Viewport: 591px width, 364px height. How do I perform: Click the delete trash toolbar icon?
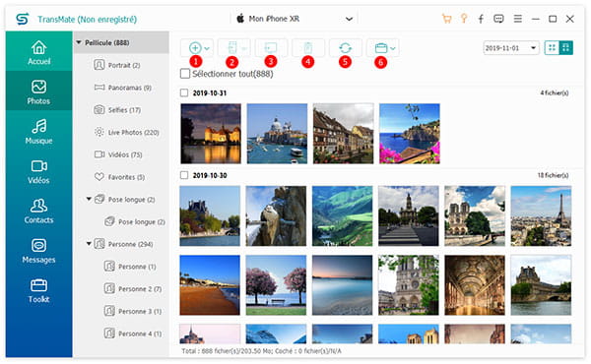point(308,48)
